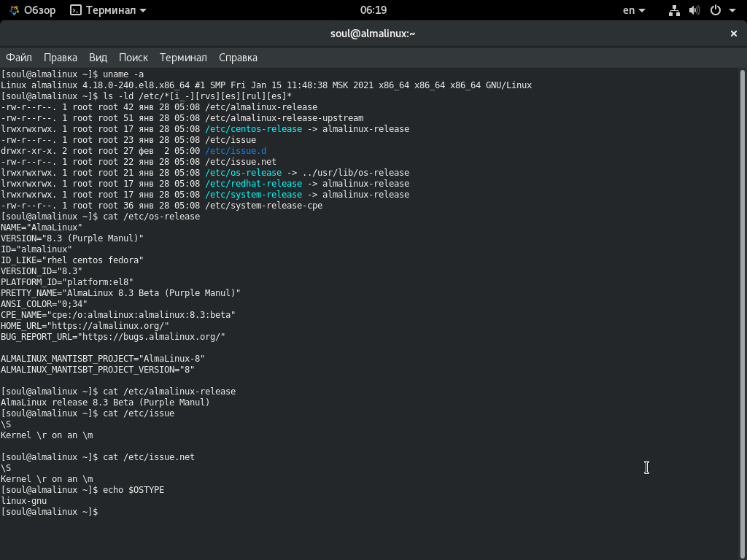Click the VERSION="8.3 (Purple Manul)" line

tap(72, 238)
